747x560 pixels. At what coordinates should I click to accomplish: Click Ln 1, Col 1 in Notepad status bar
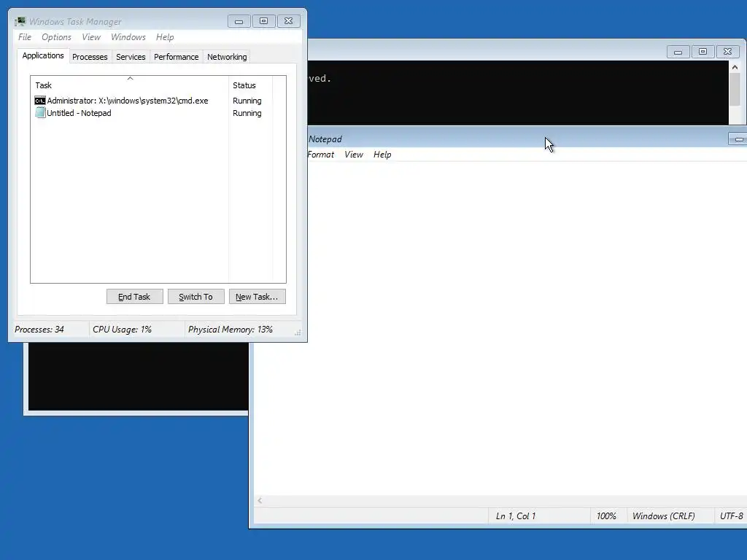tap(516, 516)
